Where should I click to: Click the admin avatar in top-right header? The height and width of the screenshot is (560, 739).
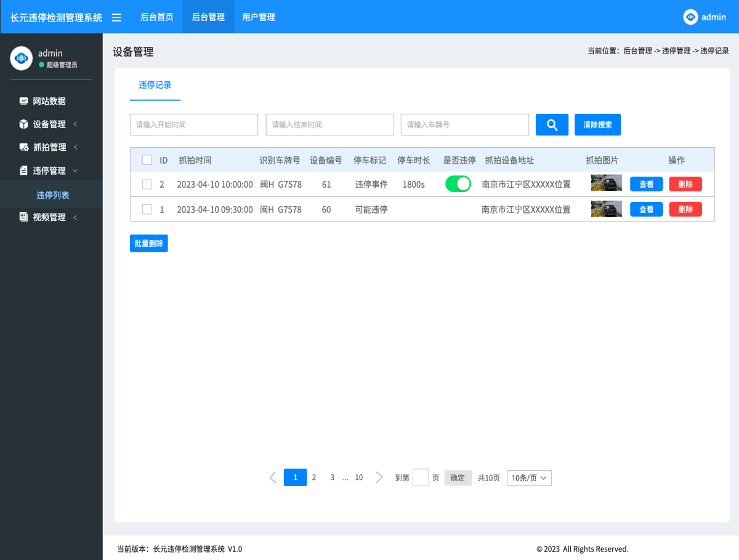[x=690, y=17]
